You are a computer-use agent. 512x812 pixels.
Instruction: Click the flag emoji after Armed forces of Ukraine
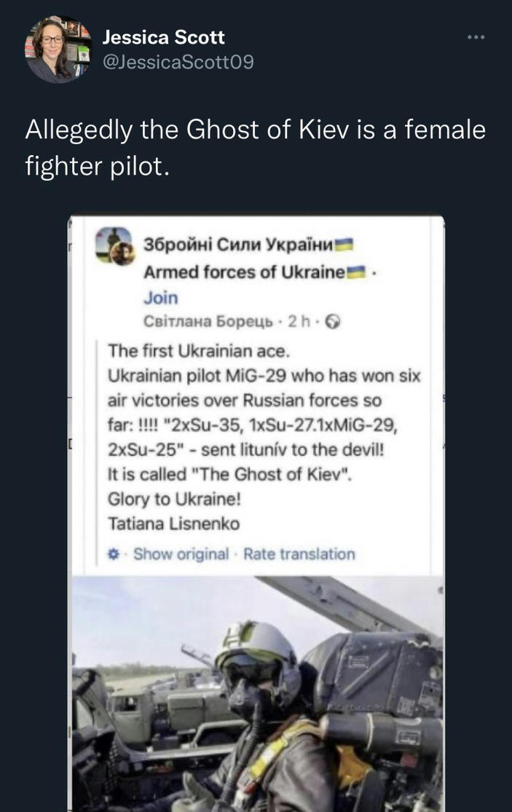click(356, 272)
